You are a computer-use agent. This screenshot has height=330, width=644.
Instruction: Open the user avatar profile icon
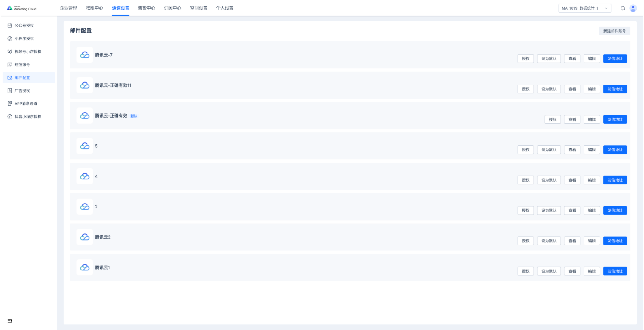(x=633, y=8)
